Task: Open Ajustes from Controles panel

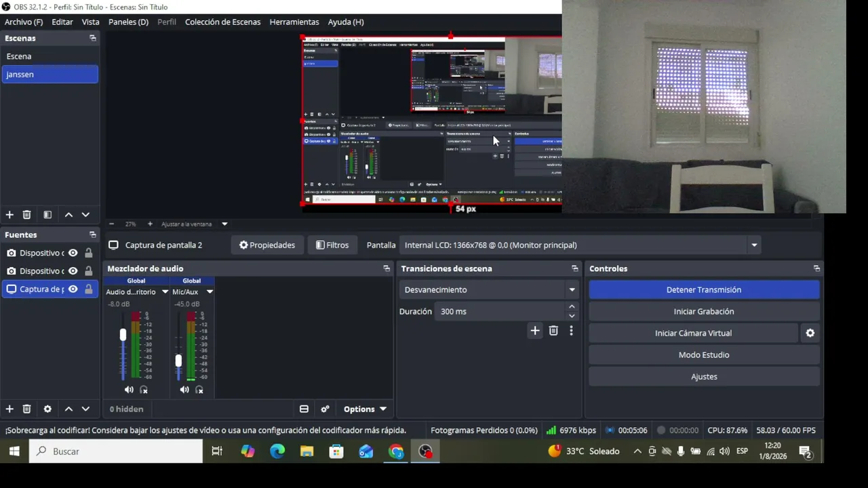Action: [x=704, y=376]
